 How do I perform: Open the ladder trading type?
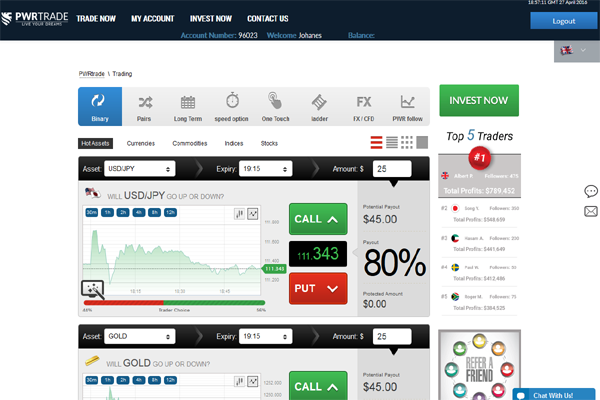pyautogui.click(x=319, y=108)
